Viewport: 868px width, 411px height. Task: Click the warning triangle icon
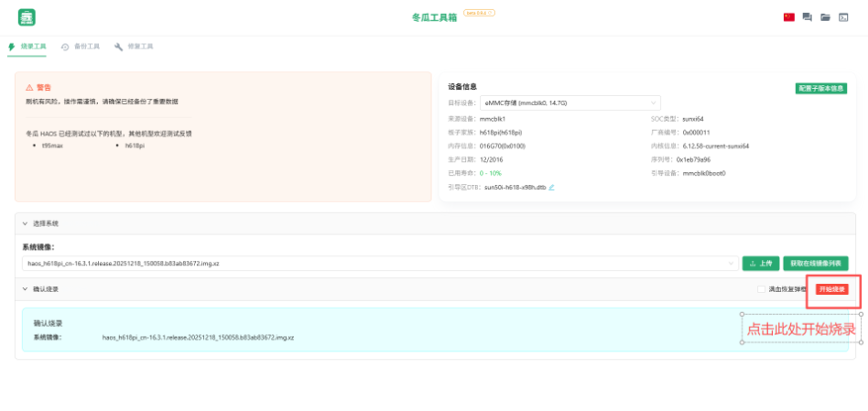(x=29, y=88)
